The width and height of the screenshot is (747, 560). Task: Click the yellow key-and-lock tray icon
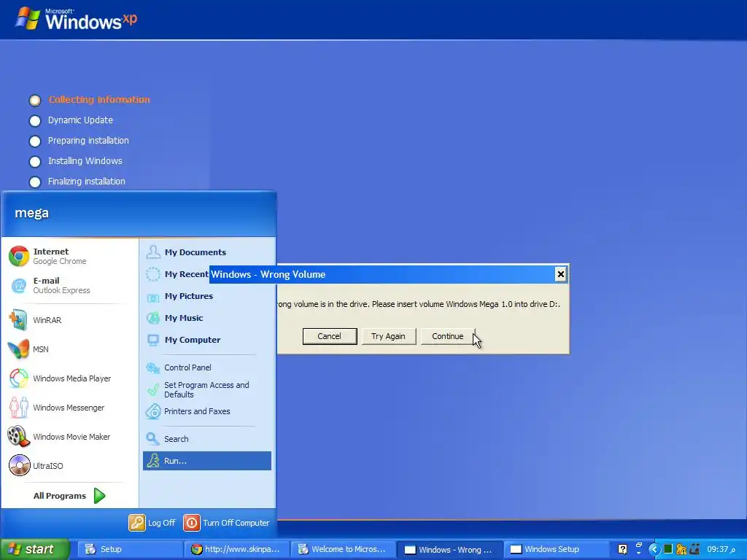click(681, 550)
